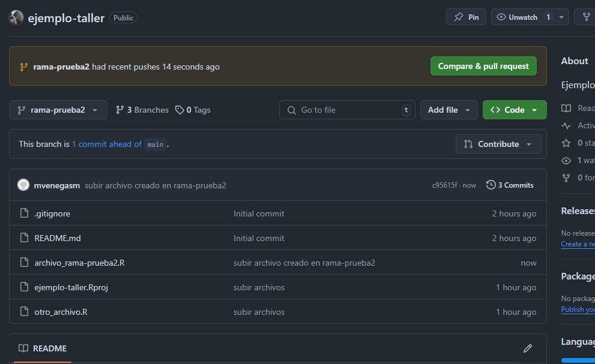The width and height of the screenshot is (595, 364).
Task: View the 3 Branches list
Action: click(142, 110)
